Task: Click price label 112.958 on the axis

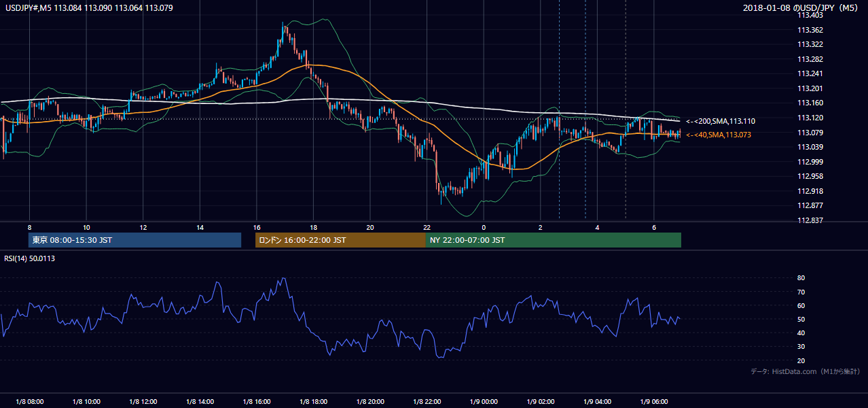Action: [x=810, y=176]
